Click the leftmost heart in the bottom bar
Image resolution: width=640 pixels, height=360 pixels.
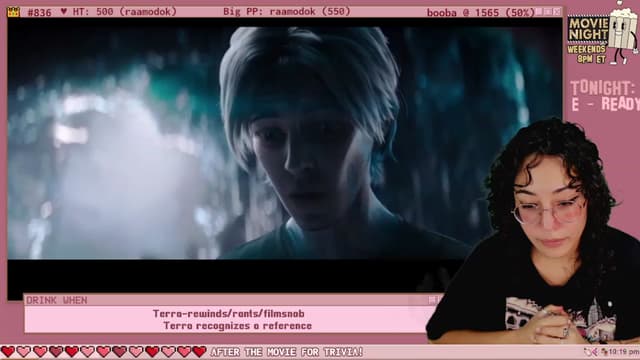click(x=8, y=351)
